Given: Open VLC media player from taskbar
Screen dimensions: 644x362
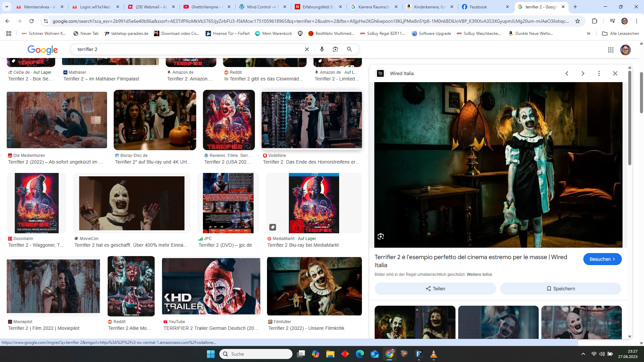Looking at the screenshot, I should pos(434,354).
